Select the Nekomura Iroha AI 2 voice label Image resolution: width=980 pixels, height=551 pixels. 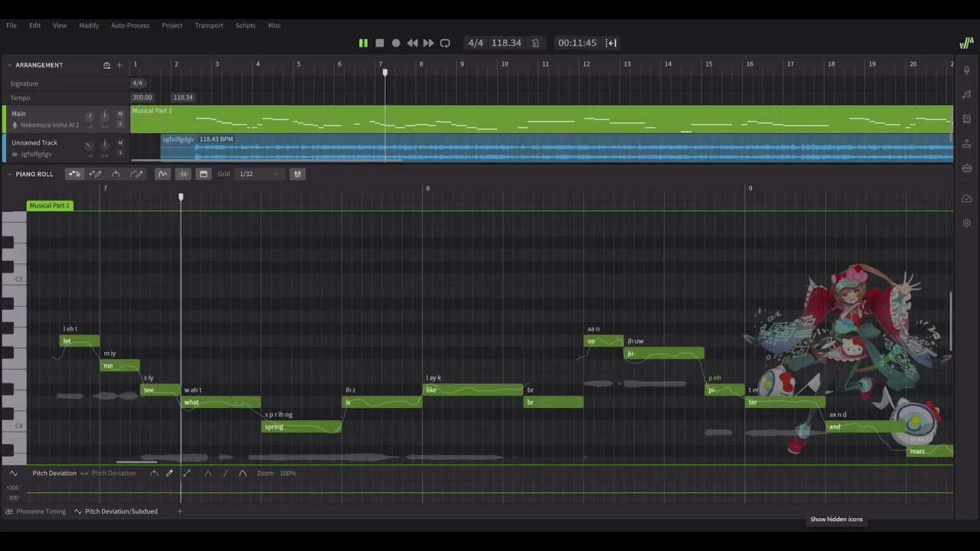point(50,125)
